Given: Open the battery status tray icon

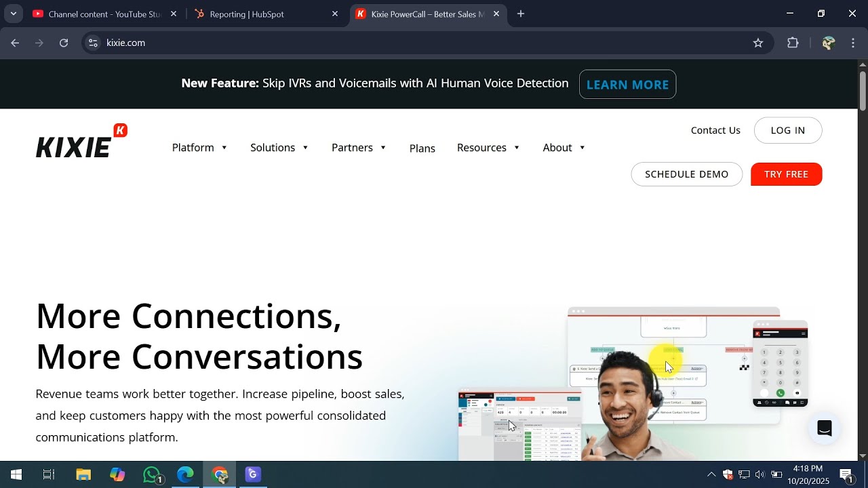Looking at the screenshot, I should tap(776, 474).
